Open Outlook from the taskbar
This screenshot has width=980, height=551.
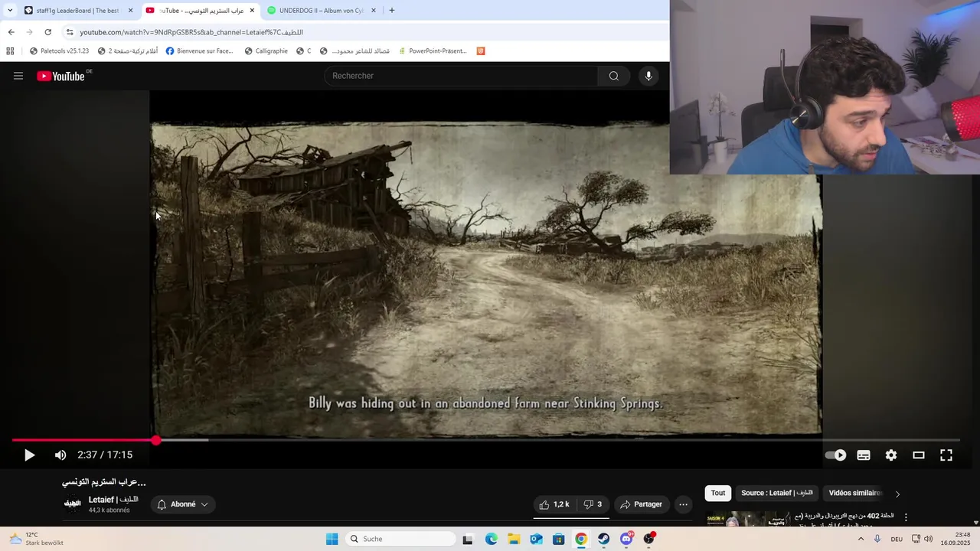536,540
